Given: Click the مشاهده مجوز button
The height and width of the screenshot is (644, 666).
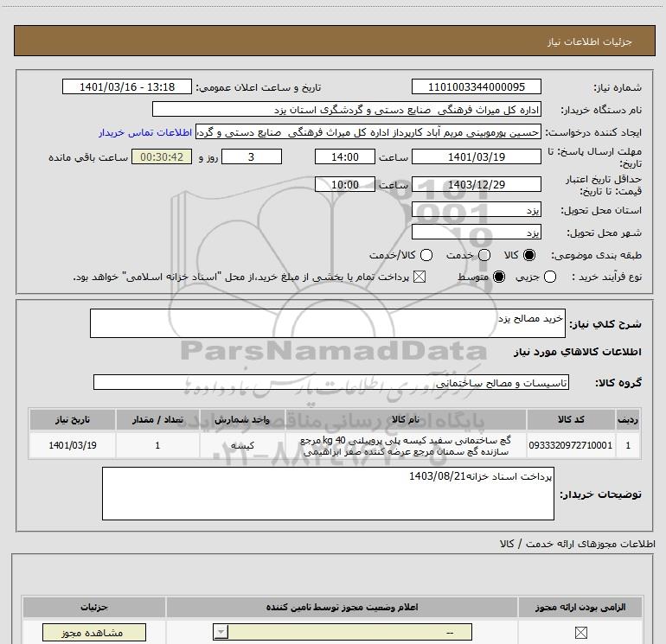Looking at the screenshot, I should click(x=94, y=633).
